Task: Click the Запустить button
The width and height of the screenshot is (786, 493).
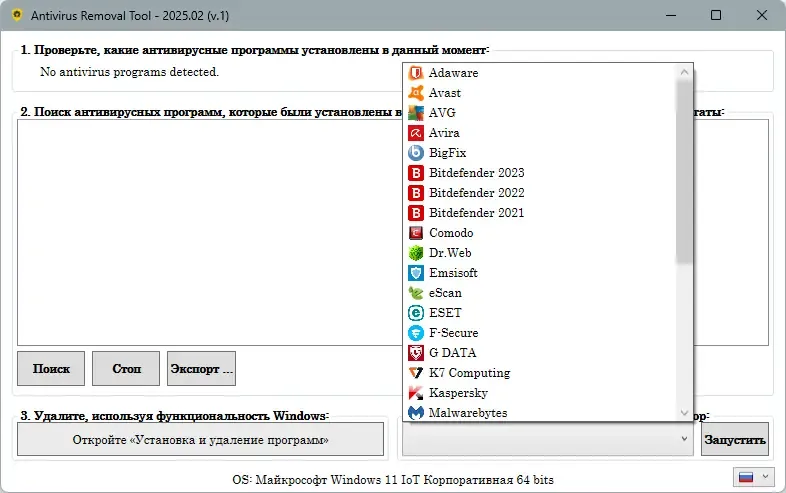Action: 735,439
